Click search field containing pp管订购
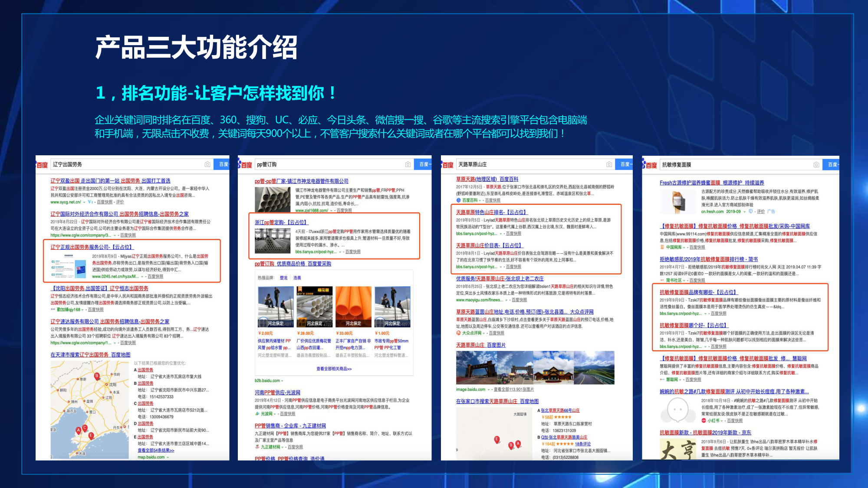 click(x=334, y=164)
